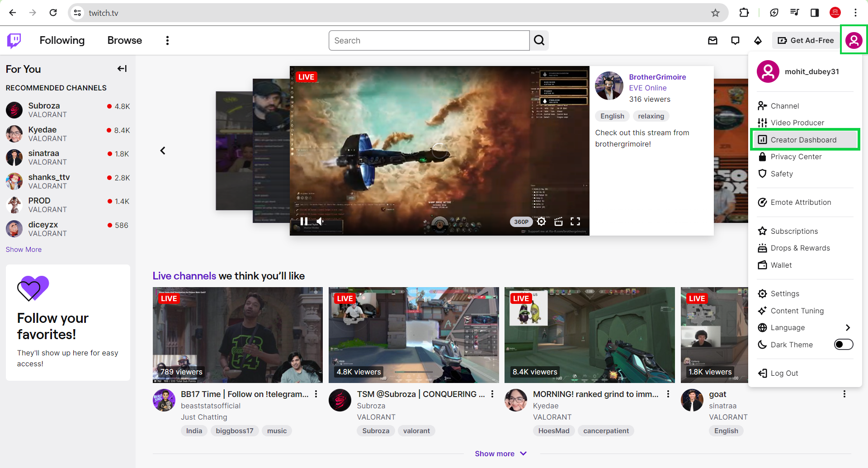Expand Show more live channels
The height and width of the screenshot is (468, 868).
click(501, 454)
